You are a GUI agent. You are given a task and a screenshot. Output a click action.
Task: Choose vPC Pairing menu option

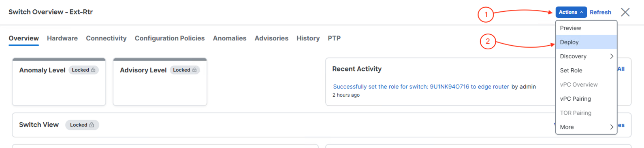[586, 99]
